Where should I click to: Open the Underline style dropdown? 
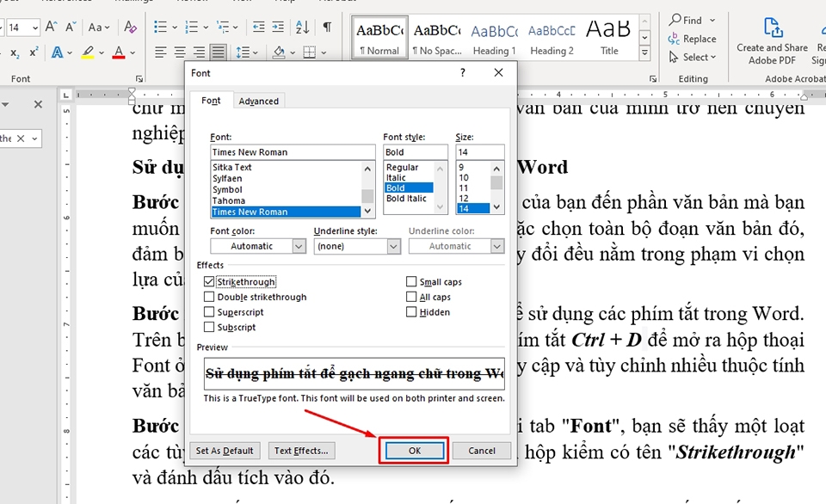click(393, 246)
